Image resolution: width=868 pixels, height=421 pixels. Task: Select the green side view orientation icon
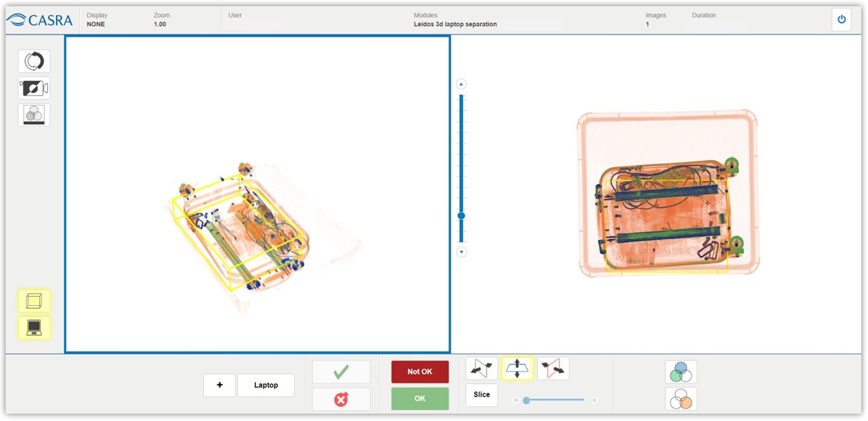pyautogui.click(x=482, y=369)
